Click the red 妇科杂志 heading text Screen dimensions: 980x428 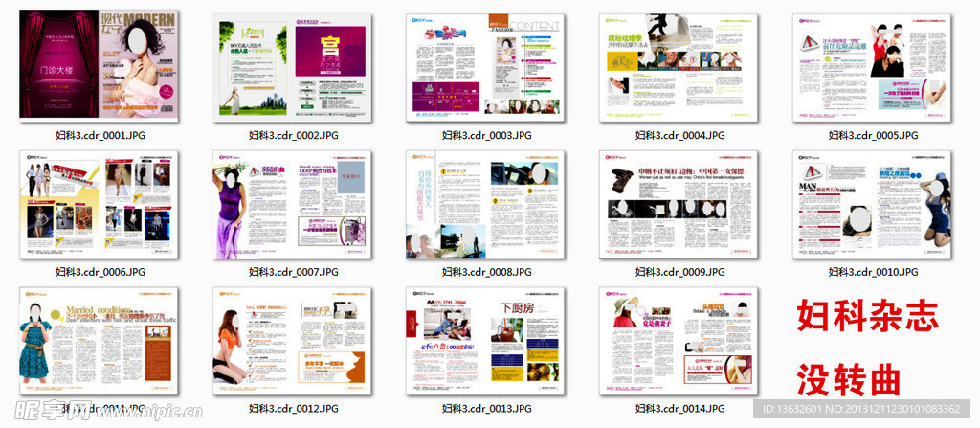[x=867, y=316]
